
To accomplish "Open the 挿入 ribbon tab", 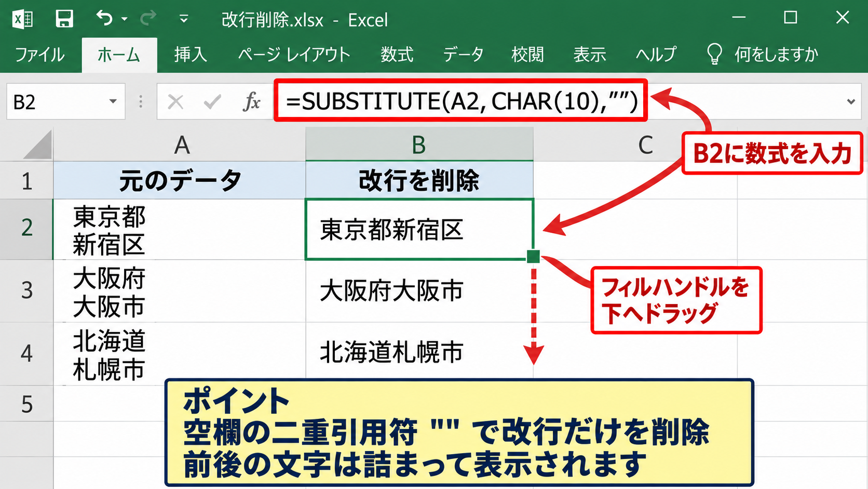I will click(x=191, y=54).
